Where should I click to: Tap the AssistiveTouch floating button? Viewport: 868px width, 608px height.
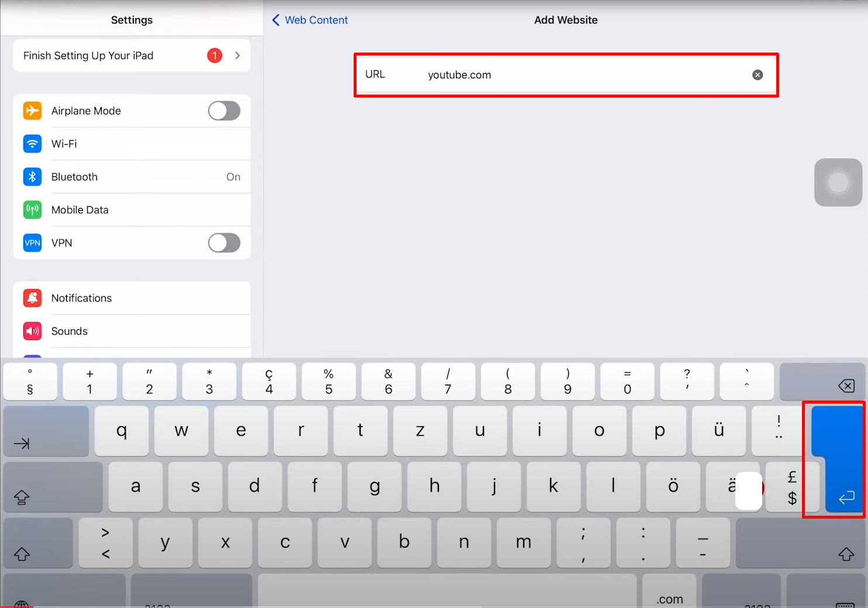(x=838, y=182)
